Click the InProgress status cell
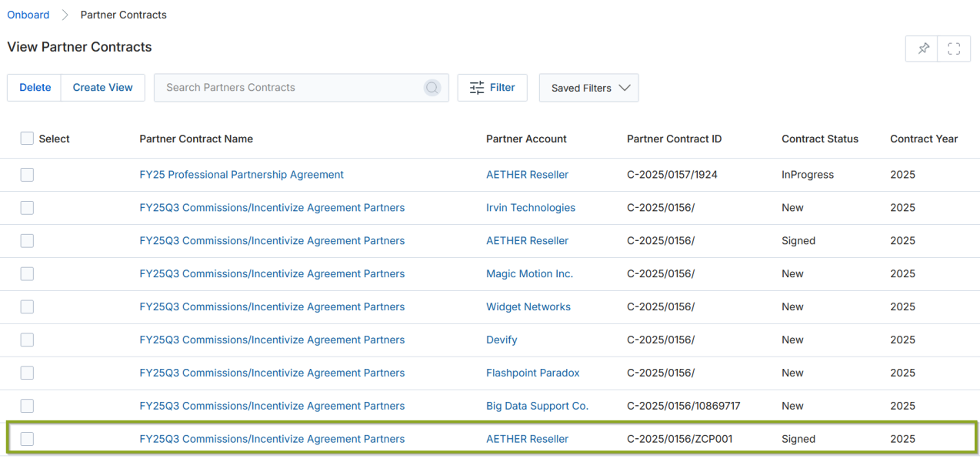This screenshot has height=462, width=980. (x=808, y=175)
